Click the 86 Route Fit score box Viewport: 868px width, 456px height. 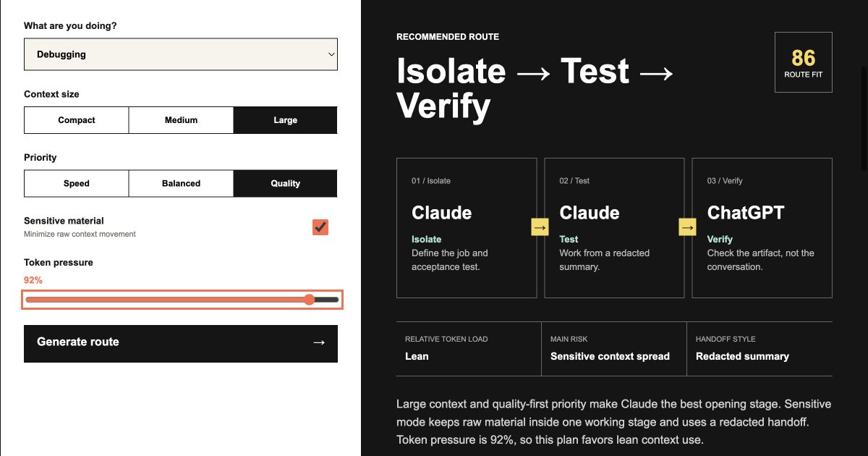(x=803, y=62)
